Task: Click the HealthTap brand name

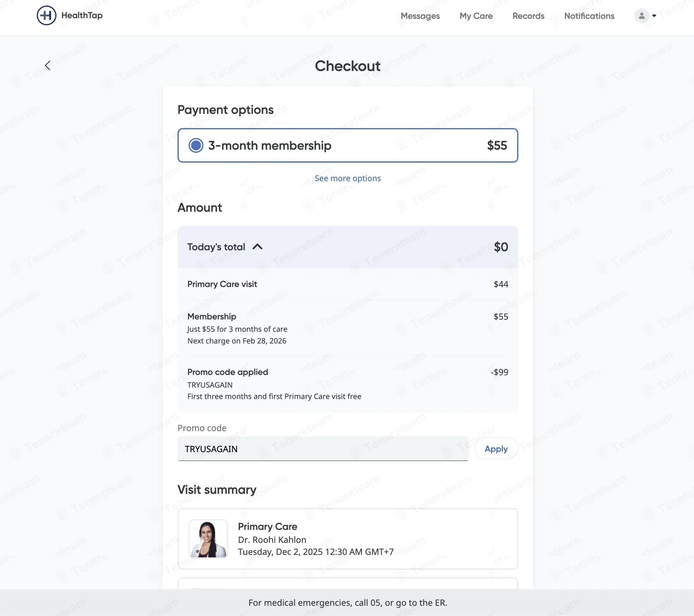Action: [x=82, y=15]
